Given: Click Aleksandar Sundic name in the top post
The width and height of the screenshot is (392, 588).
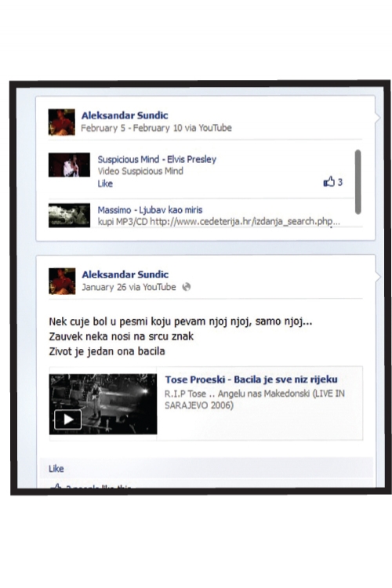Looking at the screenshot, I should pyautogui.click(x=125, y=115).
